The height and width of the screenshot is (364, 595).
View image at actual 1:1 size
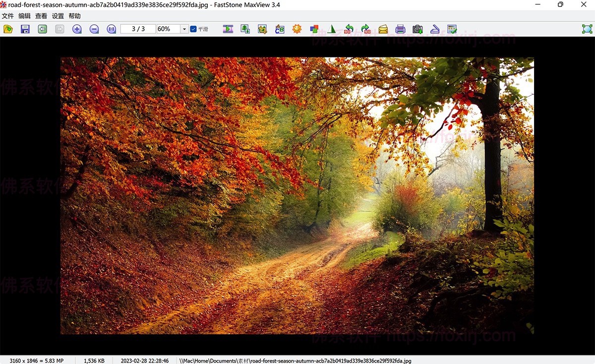[x=110, y=29]
